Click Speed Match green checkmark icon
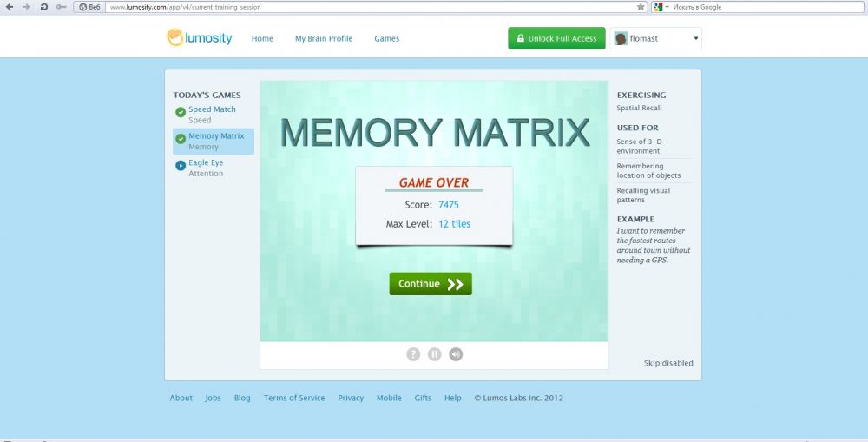868x442 pixels. pyautogui.click(x=181, y=112)
